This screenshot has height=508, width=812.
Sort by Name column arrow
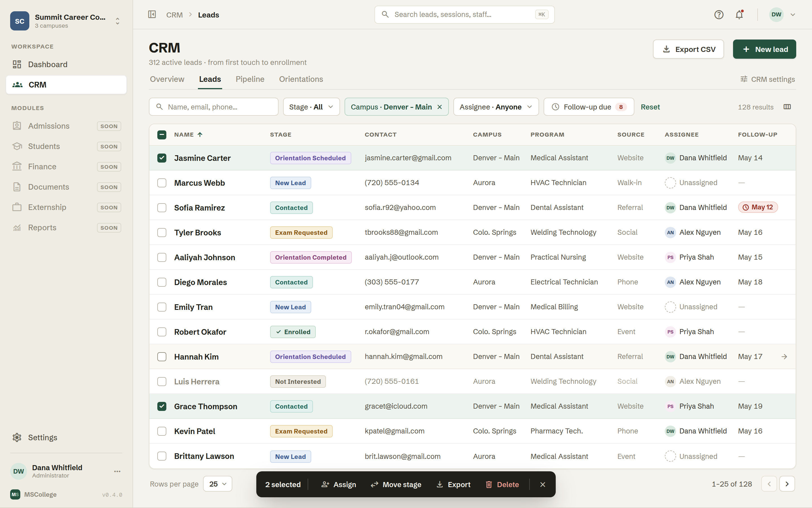click(200, 134)
